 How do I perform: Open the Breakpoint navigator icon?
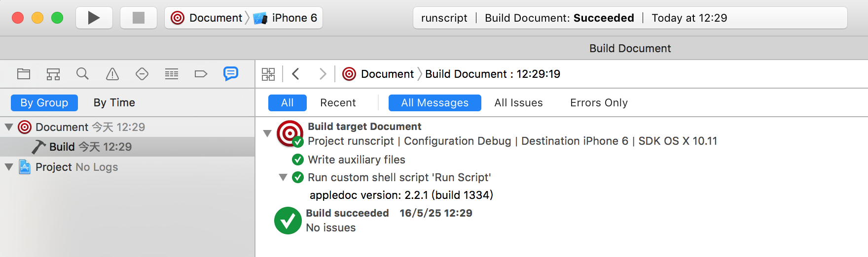click(x=201, y=74)
